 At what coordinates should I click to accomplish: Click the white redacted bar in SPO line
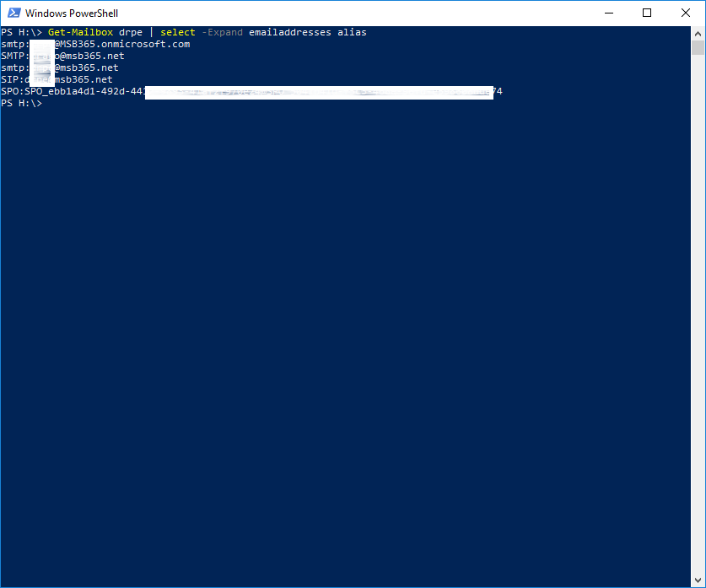pyautogui.click(x=319, y=92)
